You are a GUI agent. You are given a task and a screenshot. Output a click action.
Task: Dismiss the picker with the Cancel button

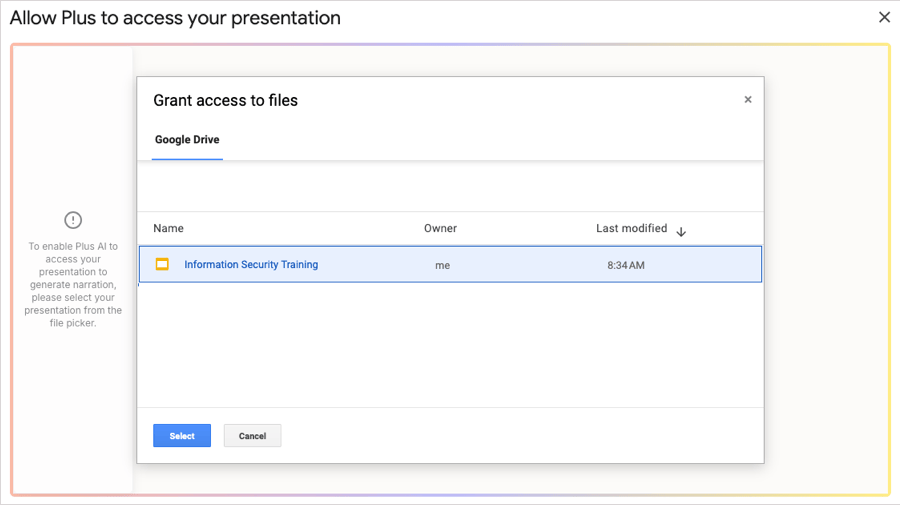point(252,436)
